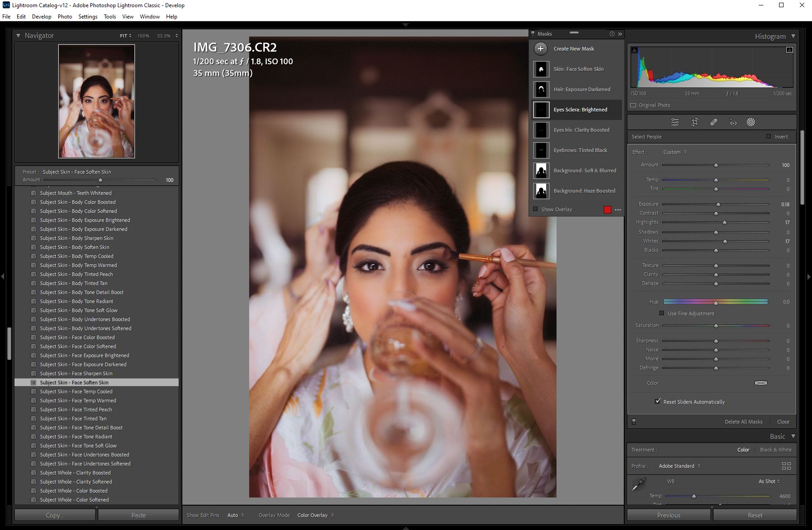
Task: Open the Settings menu
Action: 88,17
